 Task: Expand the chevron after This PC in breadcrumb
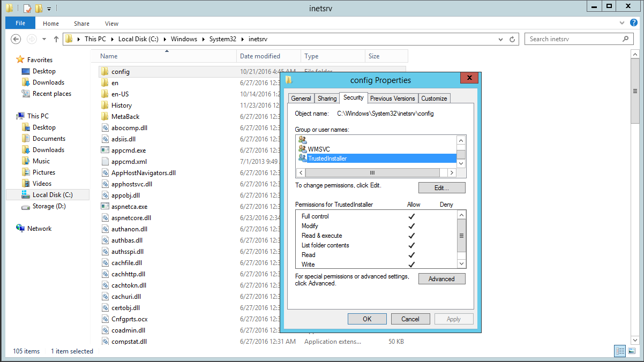112,39
